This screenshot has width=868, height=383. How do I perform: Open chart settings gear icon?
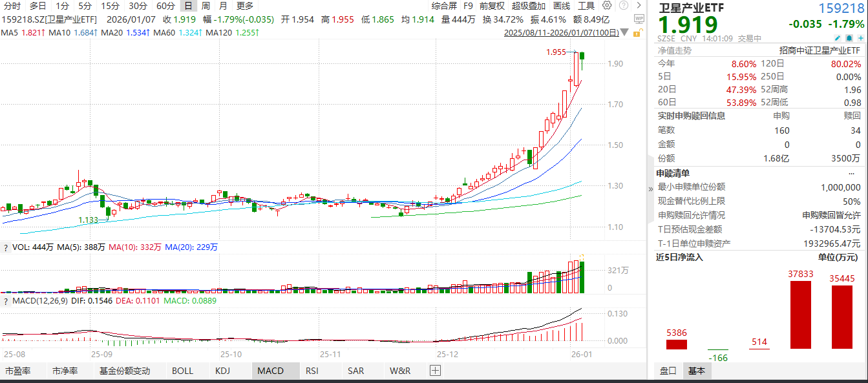(607, 6)
